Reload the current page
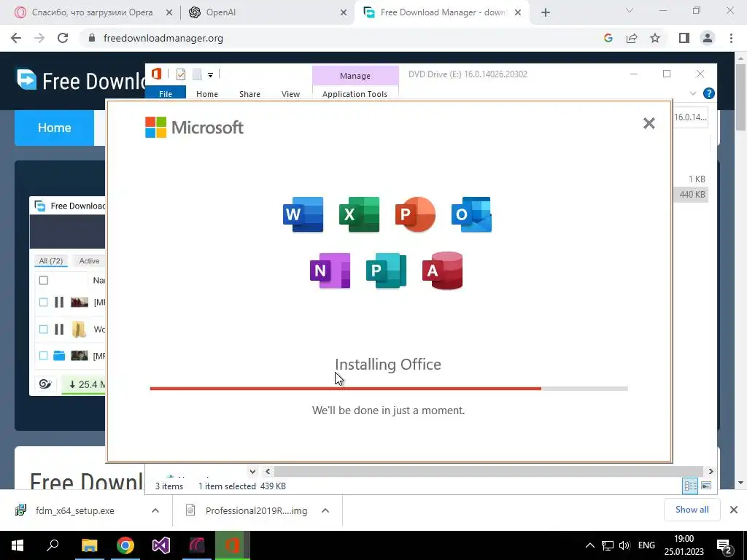This screenshot has height=560, width=747. 63,38
